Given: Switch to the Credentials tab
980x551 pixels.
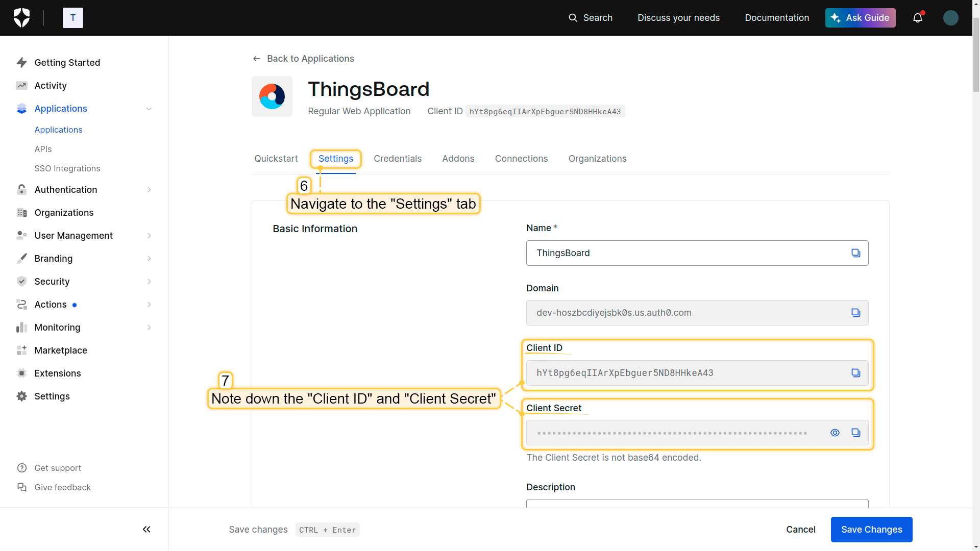Looking at the screenshot, I should pos(397,159).
